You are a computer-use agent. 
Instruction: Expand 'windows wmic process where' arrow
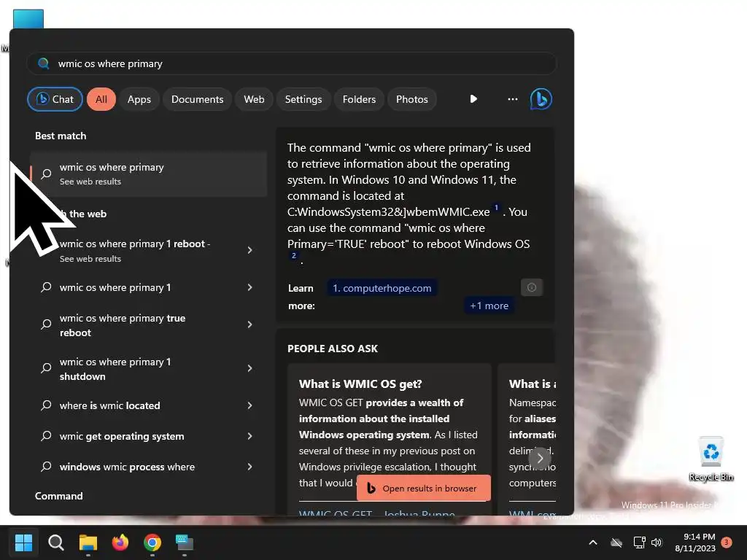(249, 467)
